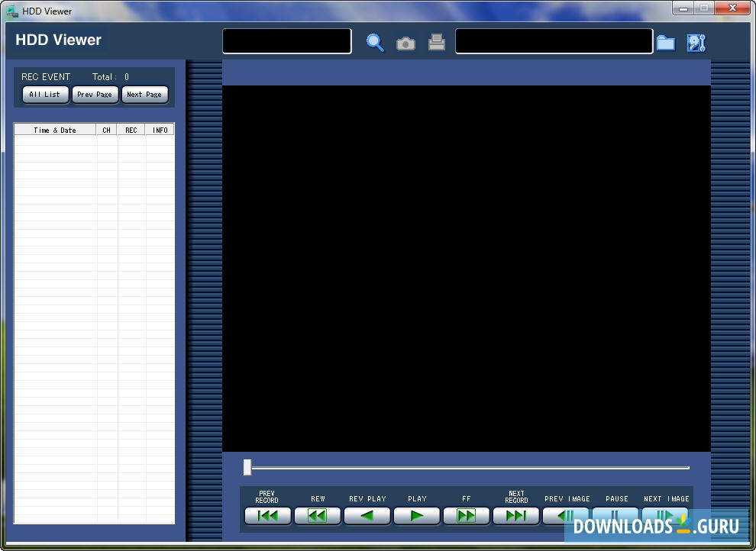
Task: Click the playback position slider handle
Action: [247, 467]
